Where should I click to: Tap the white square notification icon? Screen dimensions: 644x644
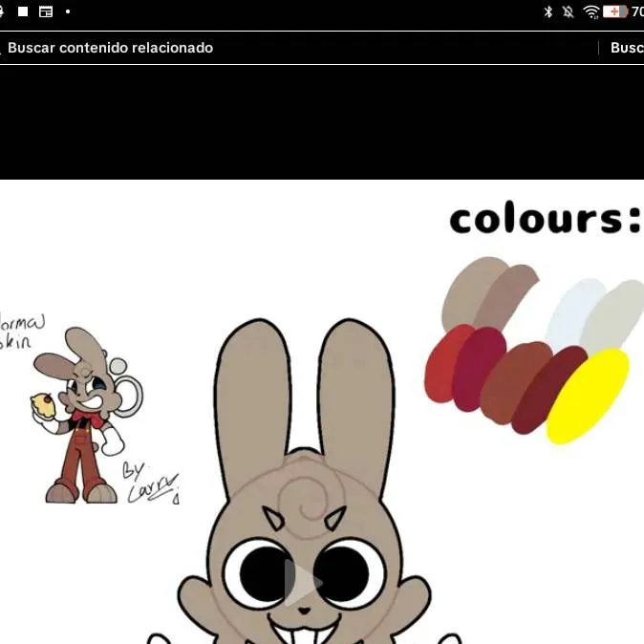pos(23,11)
